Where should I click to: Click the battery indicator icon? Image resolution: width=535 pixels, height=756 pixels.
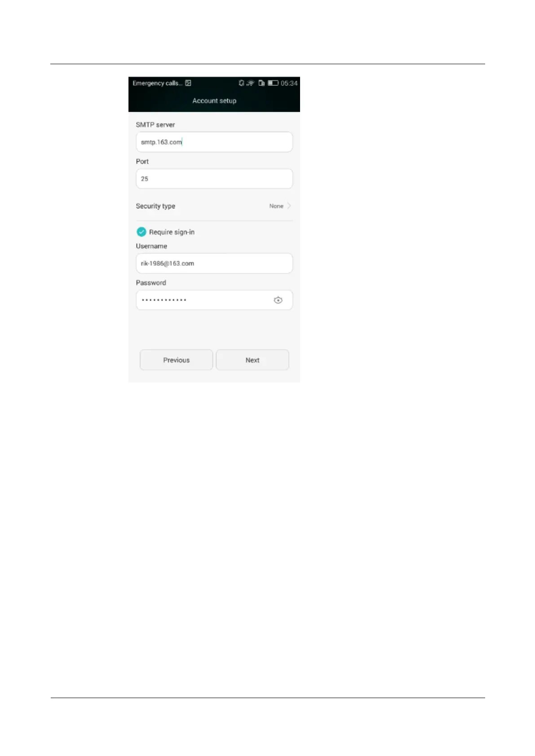[273, 83]
